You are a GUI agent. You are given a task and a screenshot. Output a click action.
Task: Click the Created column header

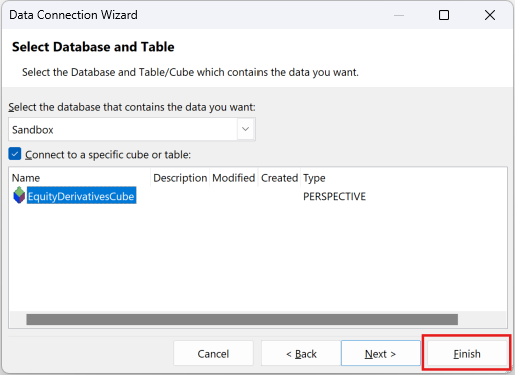tap(279, 178)
